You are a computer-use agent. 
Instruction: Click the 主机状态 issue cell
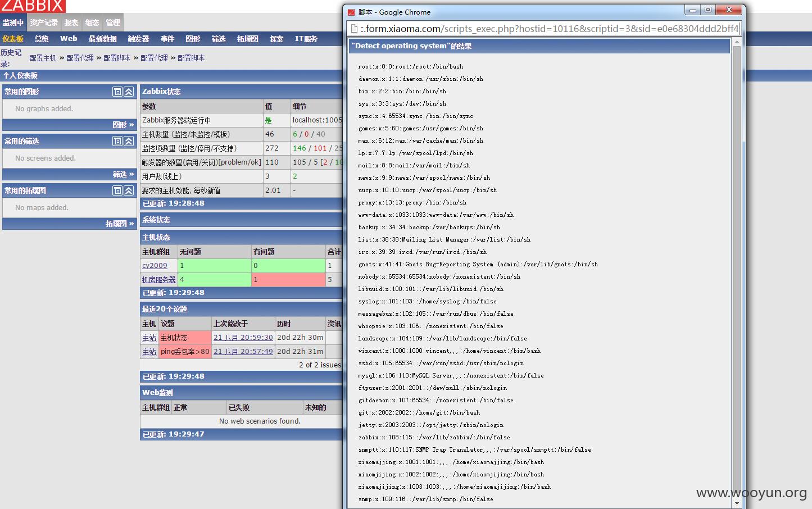(x=185, y=338)
